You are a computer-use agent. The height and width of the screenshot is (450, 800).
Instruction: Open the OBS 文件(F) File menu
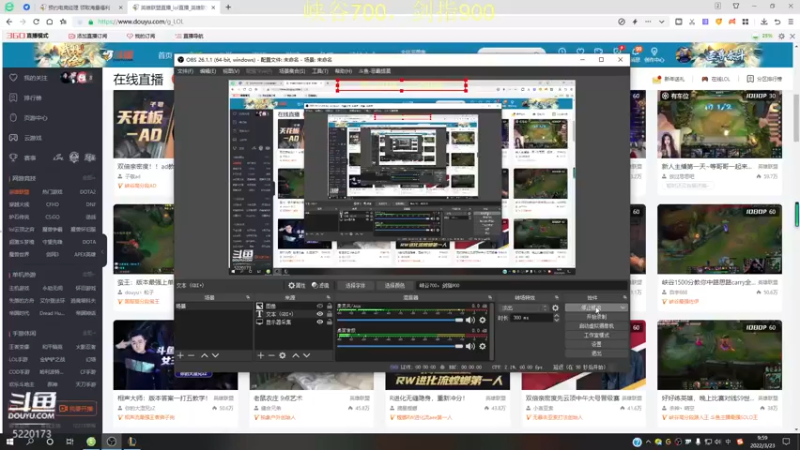pos(186,71)
